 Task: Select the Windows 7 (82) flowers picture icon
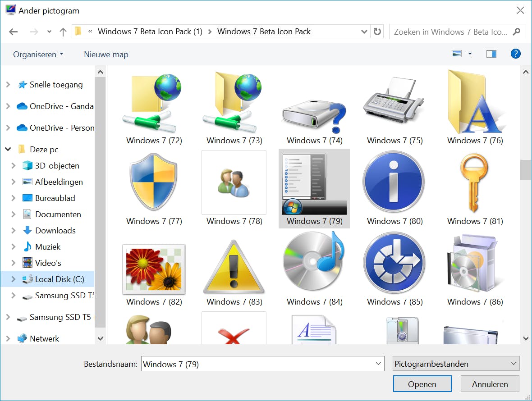pyautogui.click(x=154, y=269)
